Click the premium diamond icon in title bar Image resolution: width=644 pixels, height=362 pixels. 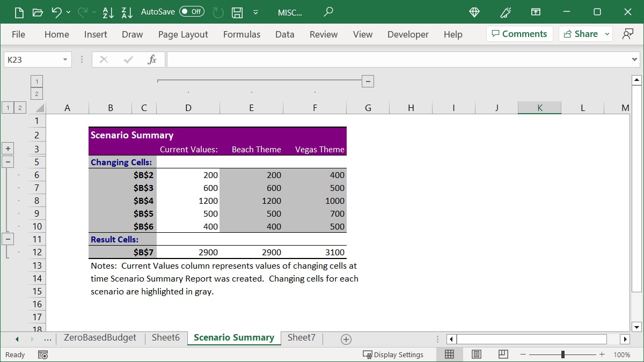tap(474, 12)
